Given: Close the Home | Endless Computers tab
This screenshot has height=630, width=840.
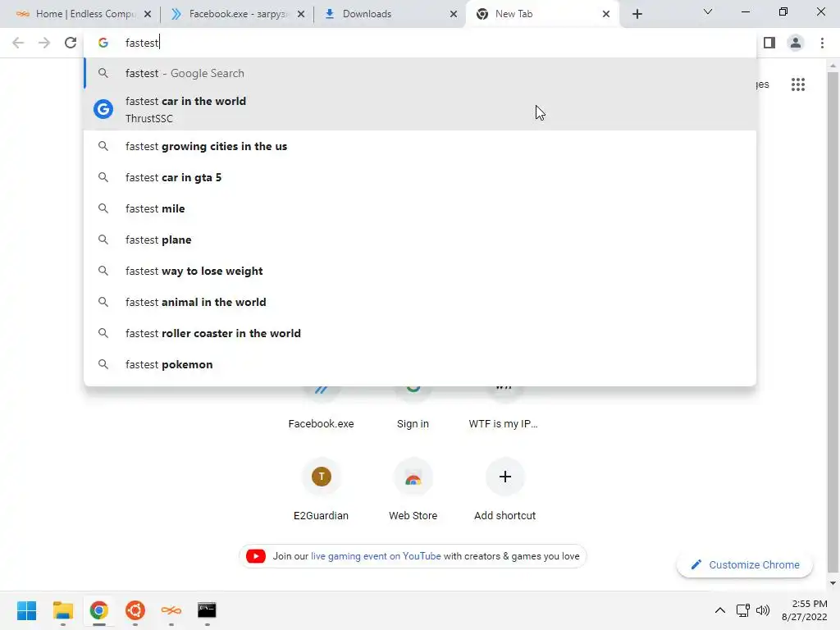Looking at the screenshot, I should [148, 14].
